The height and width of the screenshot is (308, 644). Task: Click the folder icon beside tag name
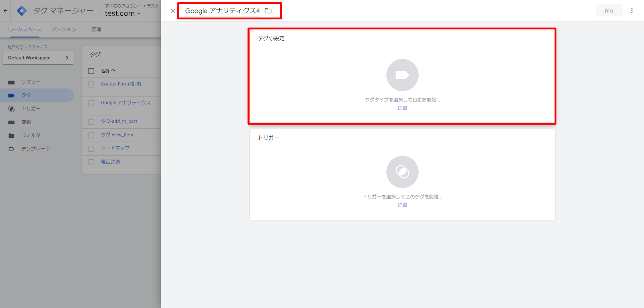(x=268, y=11)
